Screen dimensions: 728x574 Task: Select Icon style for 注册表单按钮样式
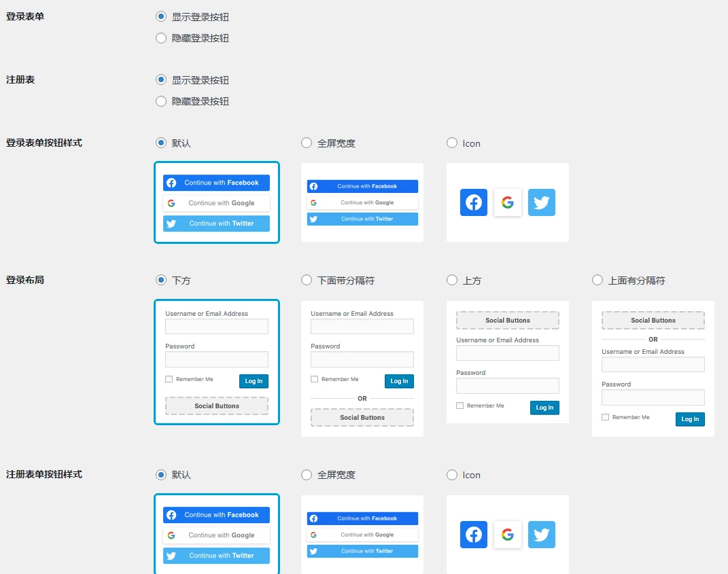click(x=451, y=474)
